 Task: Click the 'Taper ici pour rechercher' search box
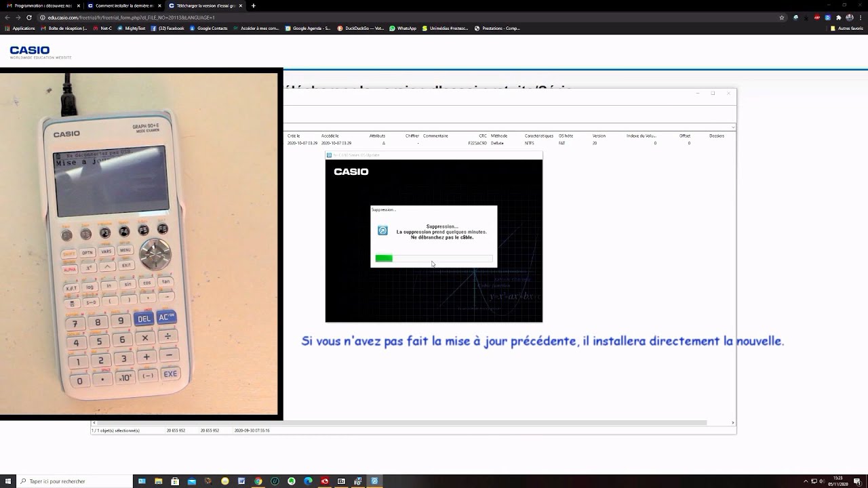[x=75, y=481]
